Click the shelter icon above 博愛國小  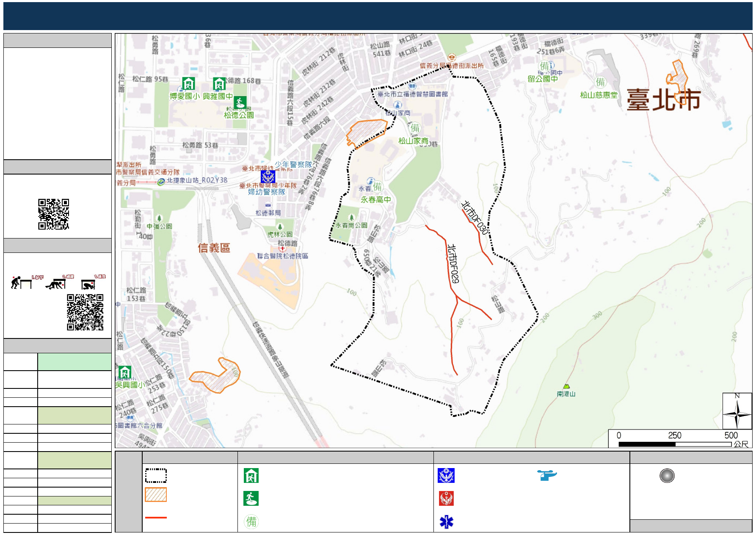[188, 83]
